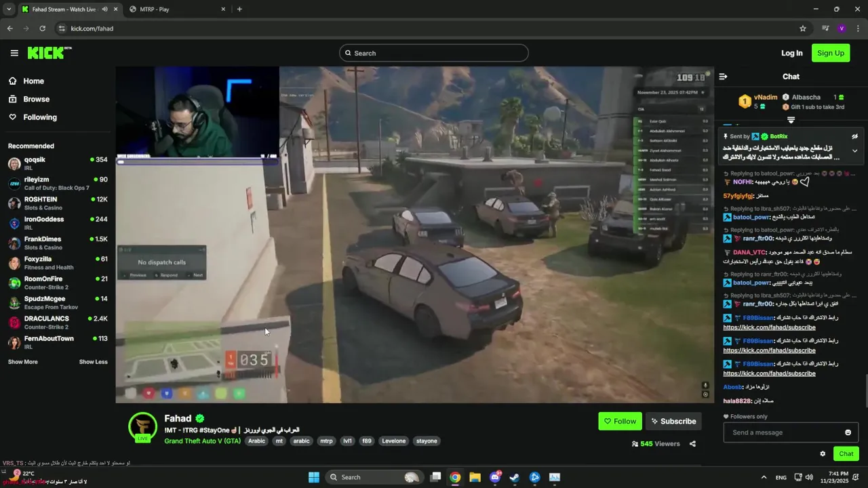Open Discord from the taskbar

coord(495,477)
